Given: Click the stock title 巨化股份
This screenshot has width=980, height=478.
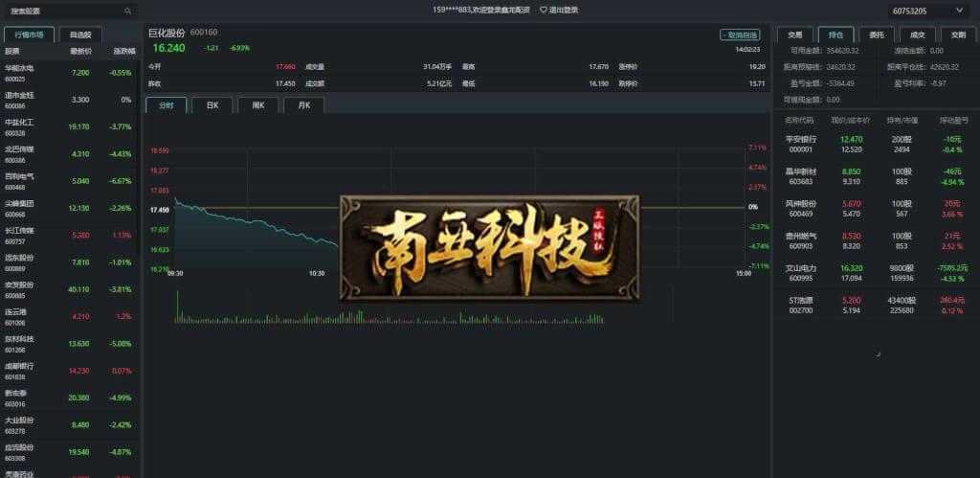Looking at the screenshot, I should click(x=167, y=33).
